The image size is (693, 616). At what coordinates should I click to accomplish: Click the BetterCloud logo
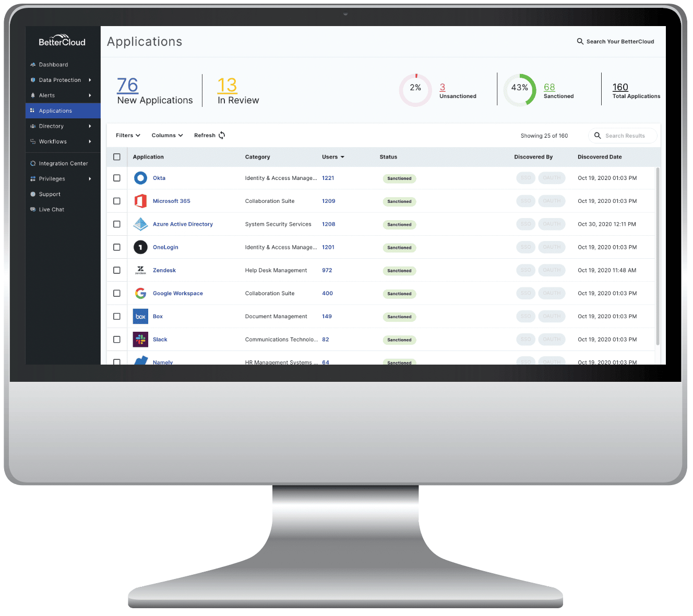(62, 41)
